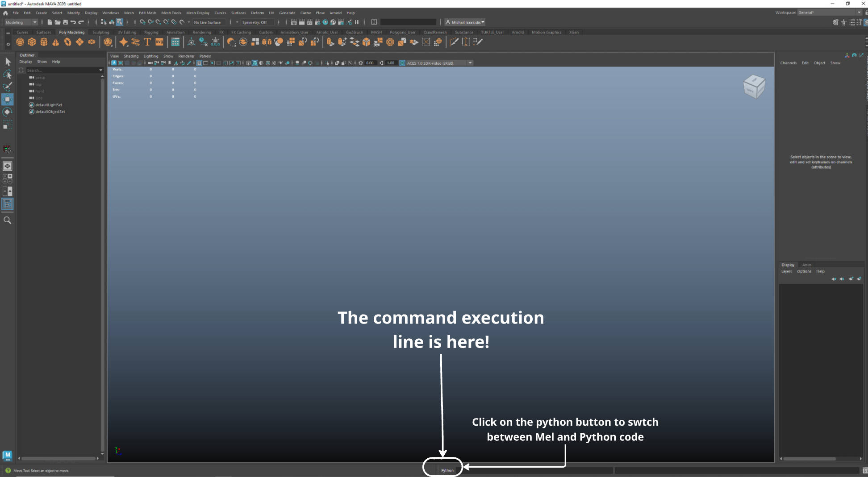This screenshot has width=868, height=477.
Task: Create a polygon cube from the shelf
Action: point(32,42)
